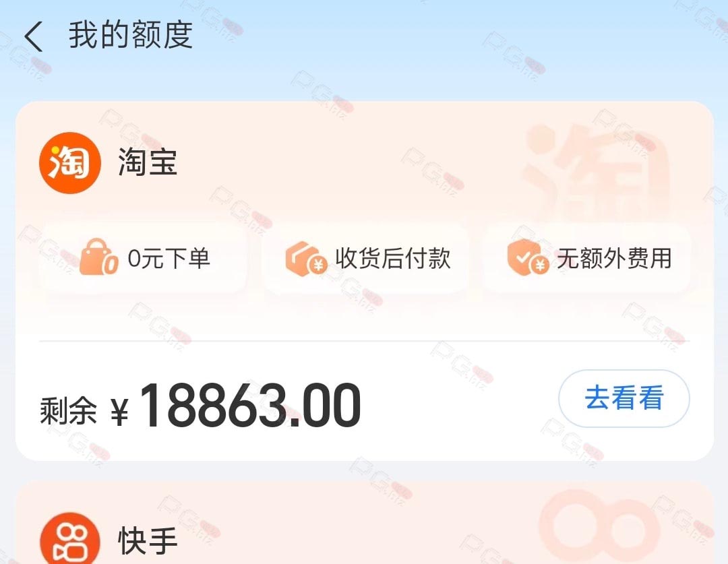Tap the ¥ currency symbol
Viewport: 728px width, 564px height.
point(120,412)
